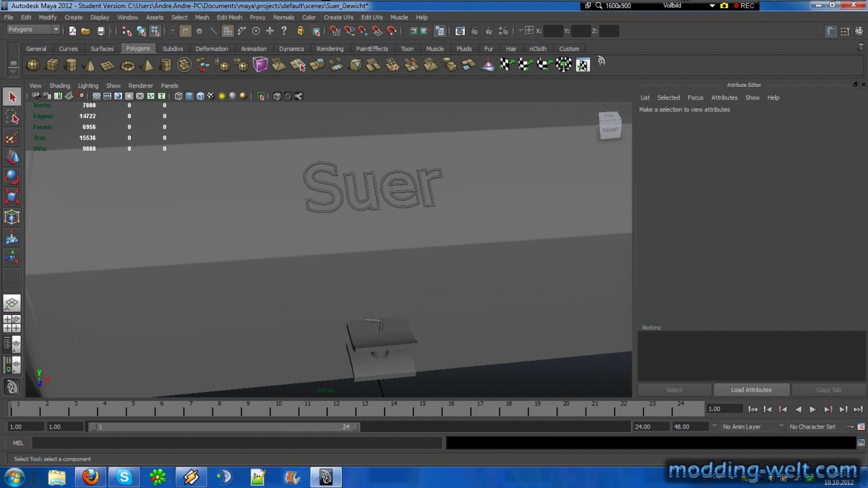Open the render view clapperboard icon
This screenshot has width=868, height=488.
click(460, 31)
